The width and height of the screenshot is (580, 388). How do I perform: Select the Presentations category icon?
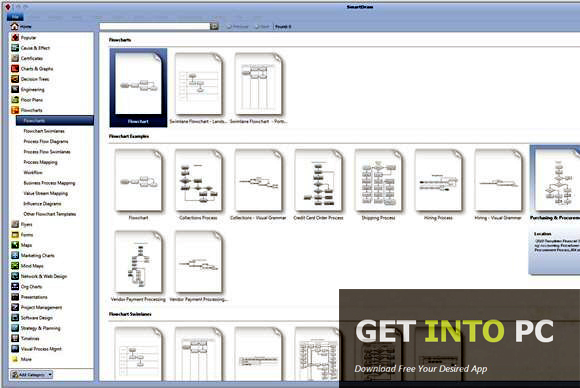15,297
